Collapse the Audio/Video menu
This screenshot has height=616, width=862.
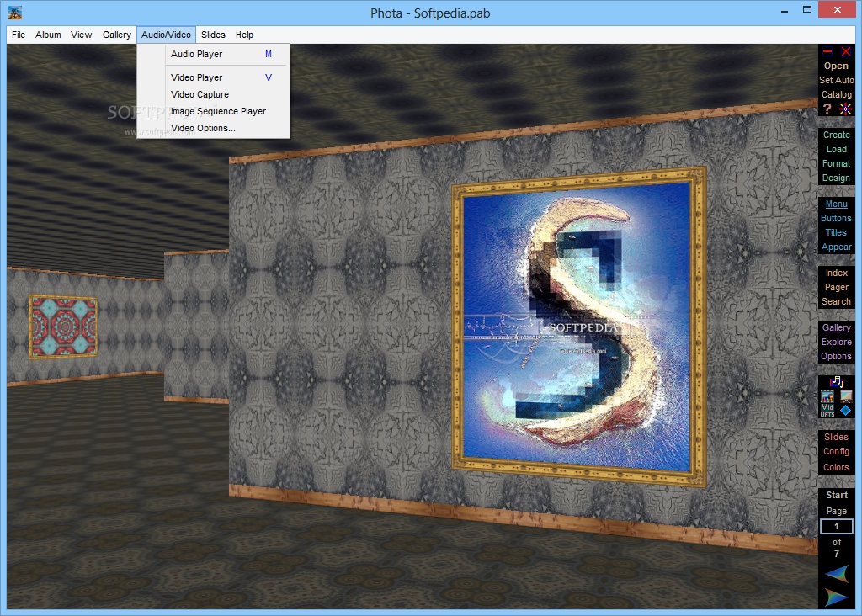click(x=166, y=35)
